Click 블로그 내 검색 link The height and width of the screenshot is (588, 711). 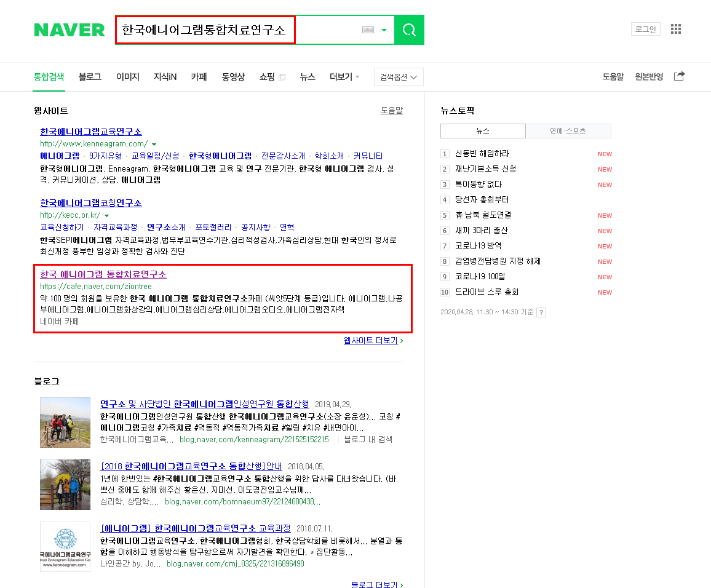pyautogui.click(x=368, y=439)
